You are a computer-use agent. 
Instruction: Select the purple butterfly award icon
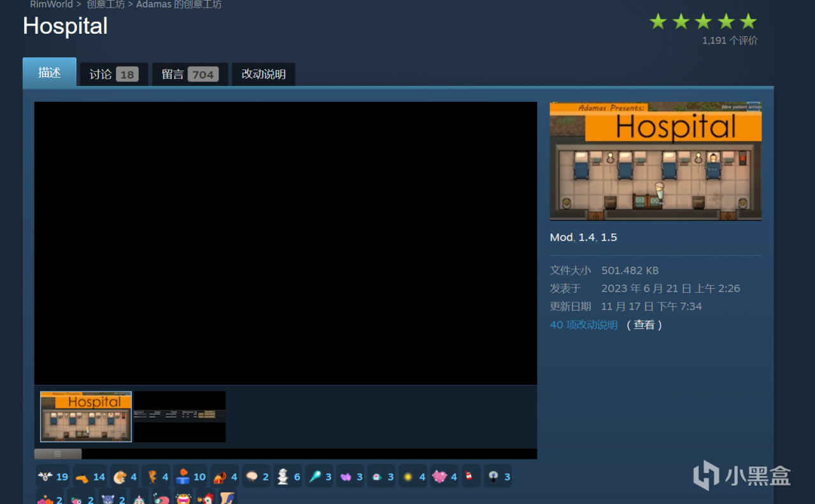(350, 476)
